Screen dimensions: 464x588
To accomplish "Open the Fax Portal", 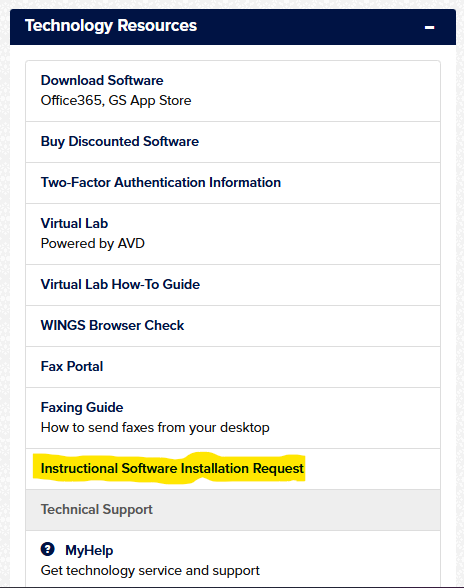I will 72,366.
